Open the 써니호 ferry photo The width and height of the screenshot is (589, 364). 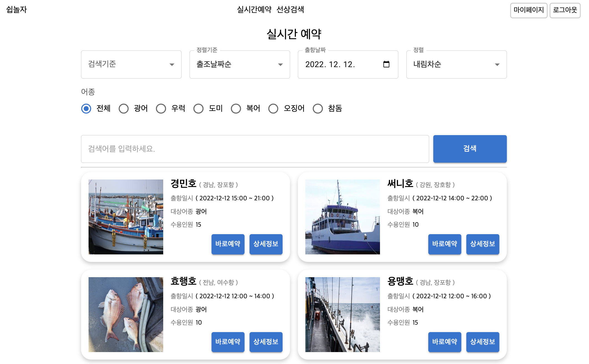[x=343, y=217]
